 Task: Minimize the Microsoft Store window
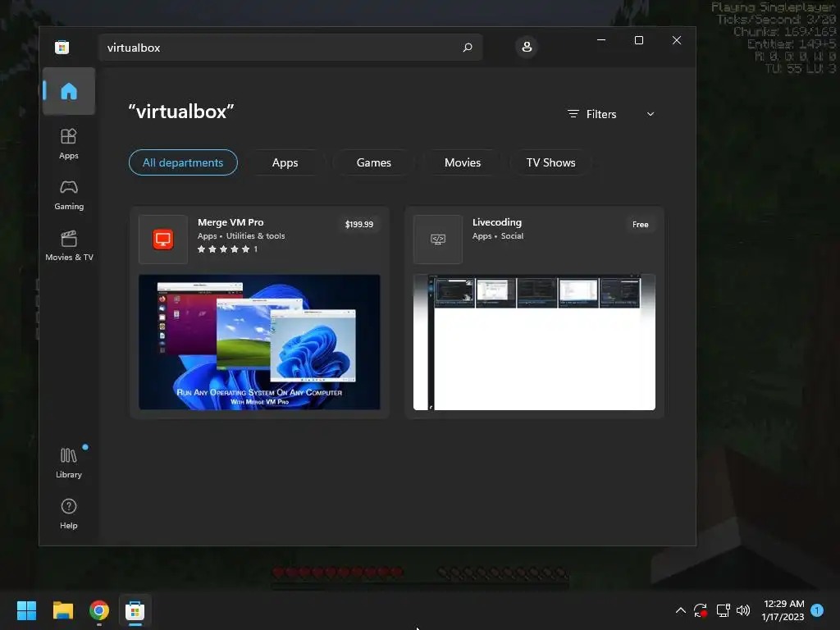(601, 40)
